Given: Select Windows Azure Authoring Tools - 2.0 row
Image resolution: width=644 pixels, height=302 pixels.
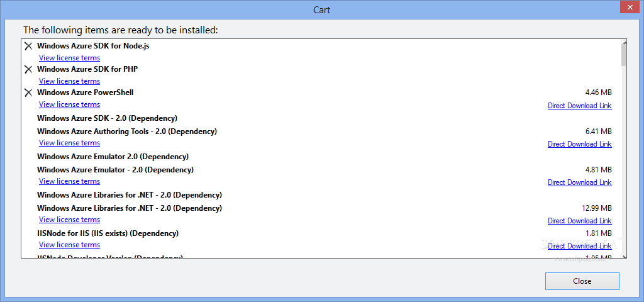Looking at the screenshot, I should [x=127, y=131].
